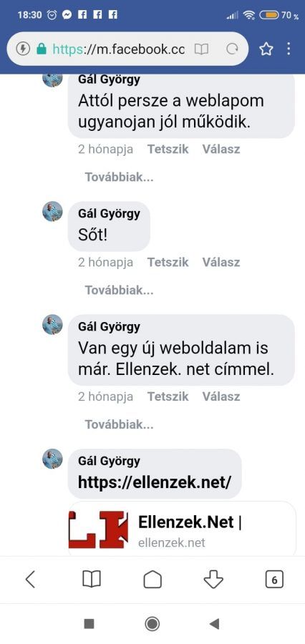Image resolution: width=305 pixels, height=644 pixels.
Task: Tap the m.facebook URL address field
Action: pos(118,49)
